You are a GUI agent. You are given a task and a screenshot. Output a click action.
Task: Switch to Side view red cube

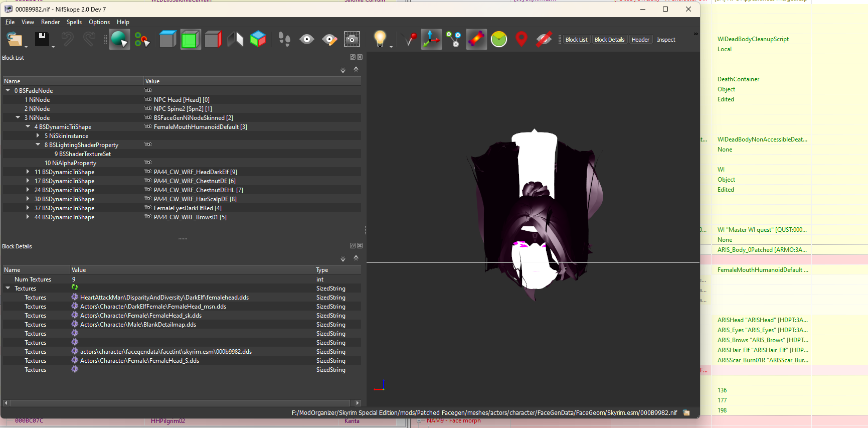pos(213,39)
